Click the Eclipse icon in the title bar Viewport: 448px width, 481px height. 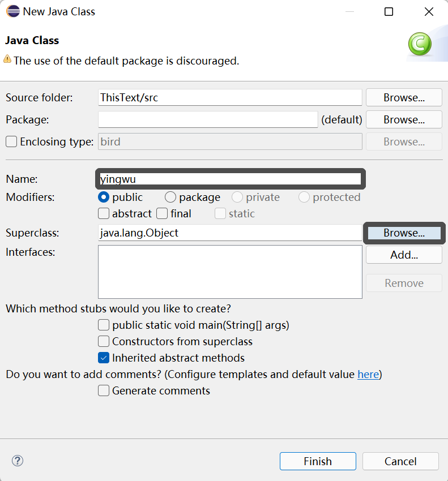pos(12,11)
